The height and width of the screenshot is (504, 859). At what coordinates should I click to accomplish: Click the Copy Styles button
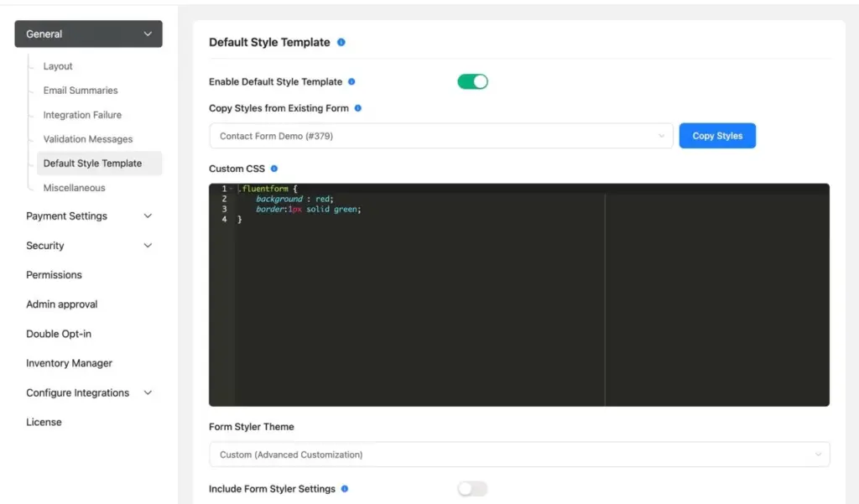tap(717, 134)
